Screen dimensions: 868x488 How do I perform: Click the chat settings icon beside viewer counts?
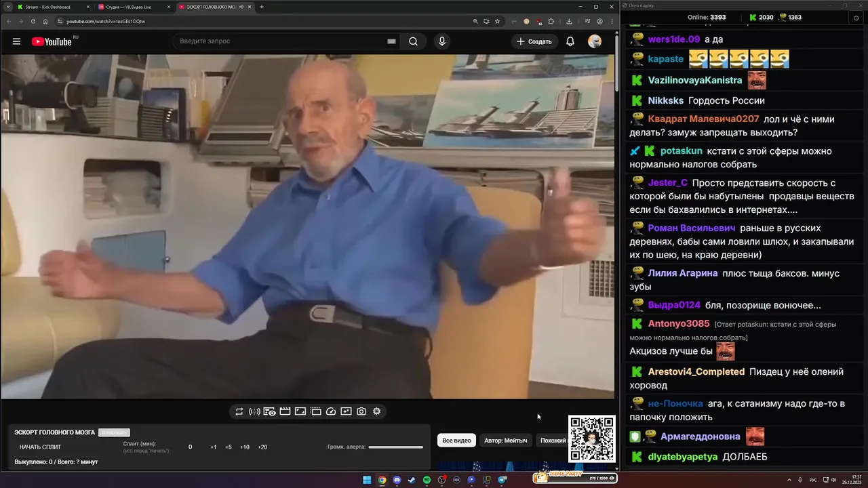pyautogui.click(x=856, y=18)
